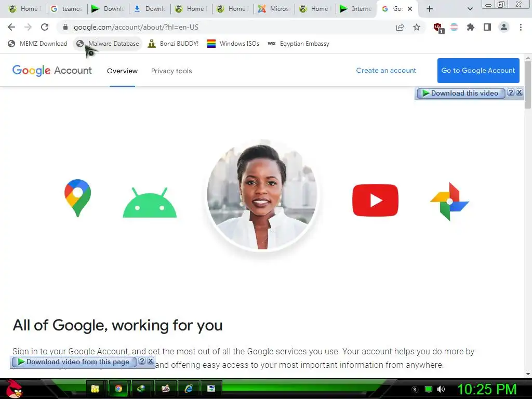The height and width of the screenshot is (399, 532).
Task: Click the Google Maps pin icon
Action: click(x=78, y=198)
